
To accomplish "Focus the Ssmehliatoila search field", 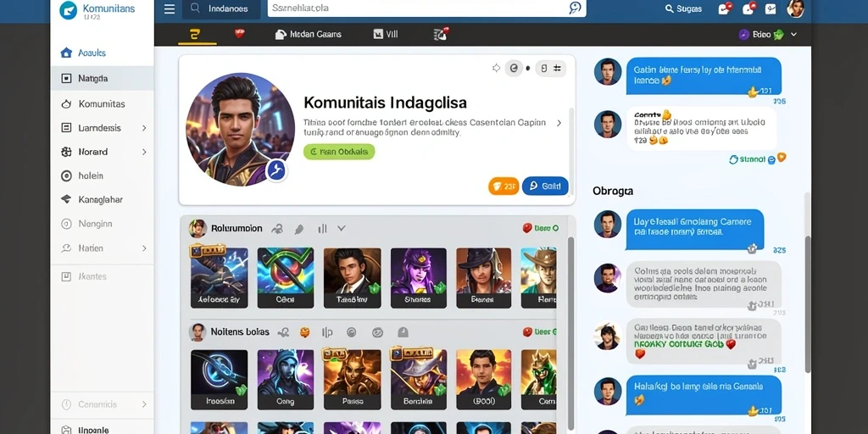I will (427, 8).
